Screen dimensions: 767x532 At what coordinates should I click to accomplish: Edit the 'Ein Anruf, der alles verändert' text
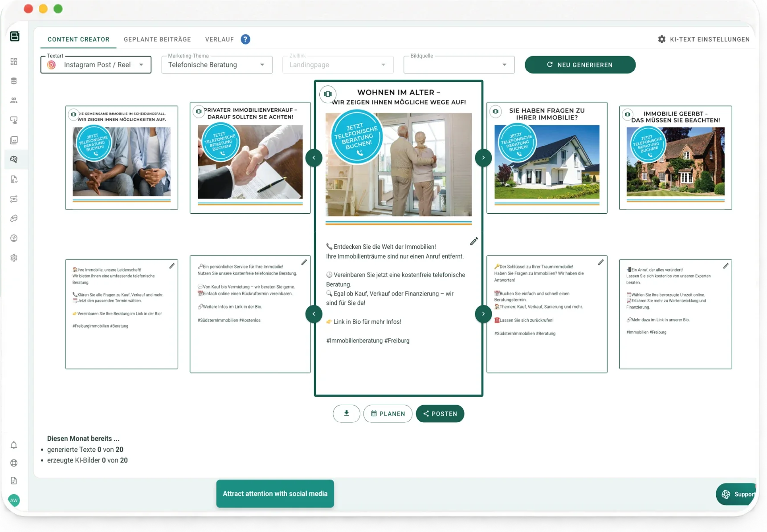(x=726, y=266)
